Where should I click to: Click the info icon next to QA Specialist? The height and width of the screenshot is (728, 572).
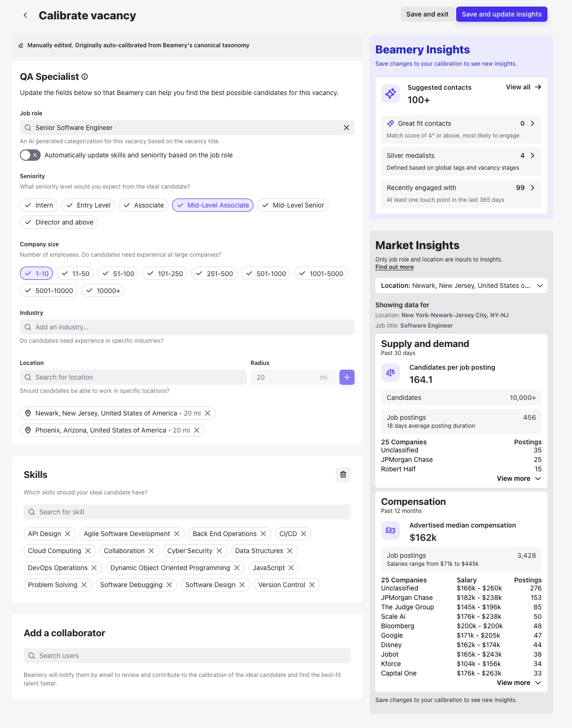point(85,77)
